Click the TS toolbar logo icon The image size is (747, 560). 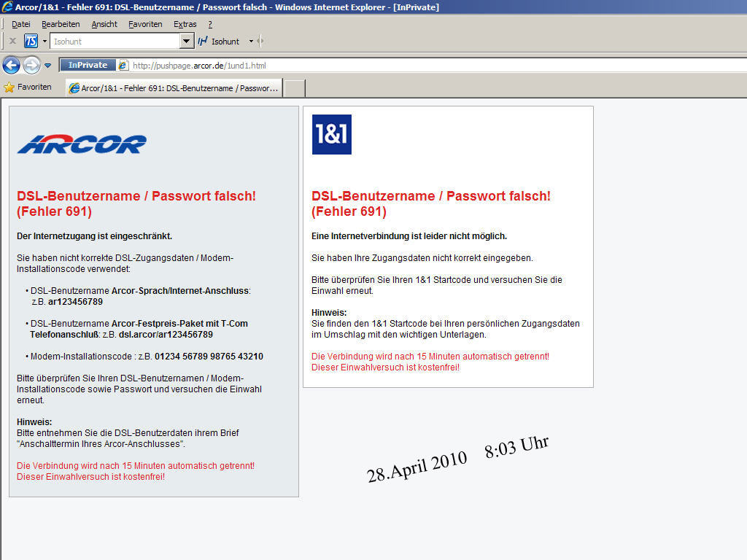(31, 42)
